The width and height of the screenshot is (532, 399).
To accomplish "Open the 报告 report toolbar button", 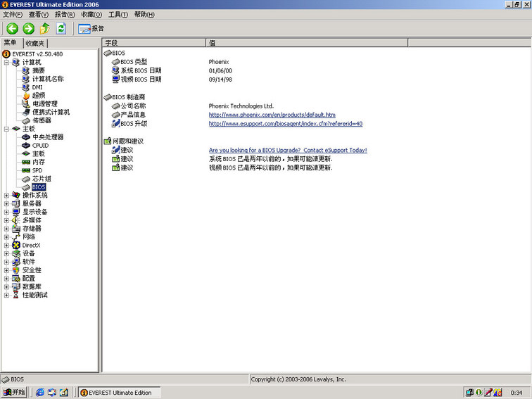I will click(91, 28).
